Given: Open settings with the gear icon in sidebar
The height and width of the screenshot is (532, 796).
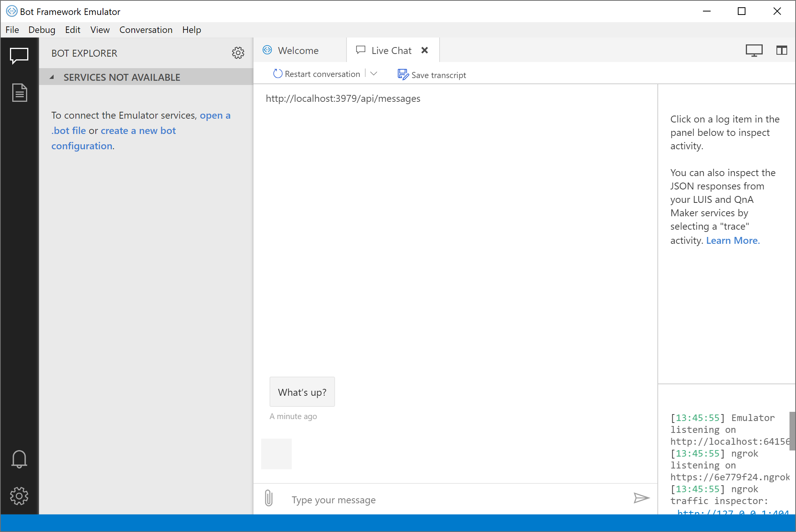Looking at the screenshot, I should [x=19, y=496].
